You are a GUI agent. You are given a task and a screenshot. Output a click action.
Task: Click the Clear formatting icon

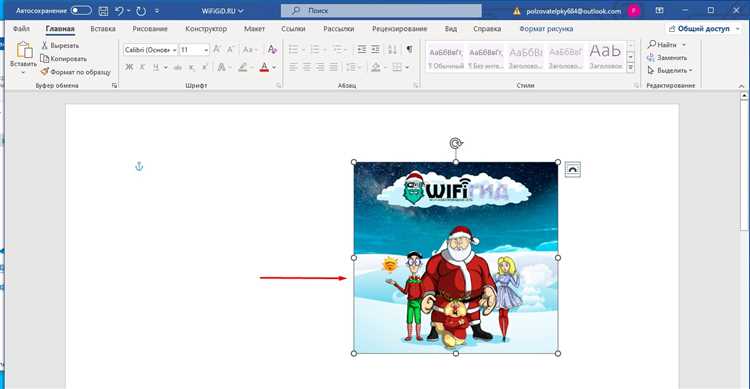272,49
